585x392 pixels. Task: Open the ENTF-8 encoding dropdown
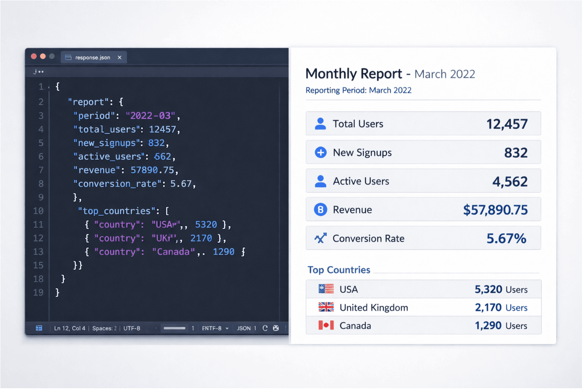coord(215,328)
